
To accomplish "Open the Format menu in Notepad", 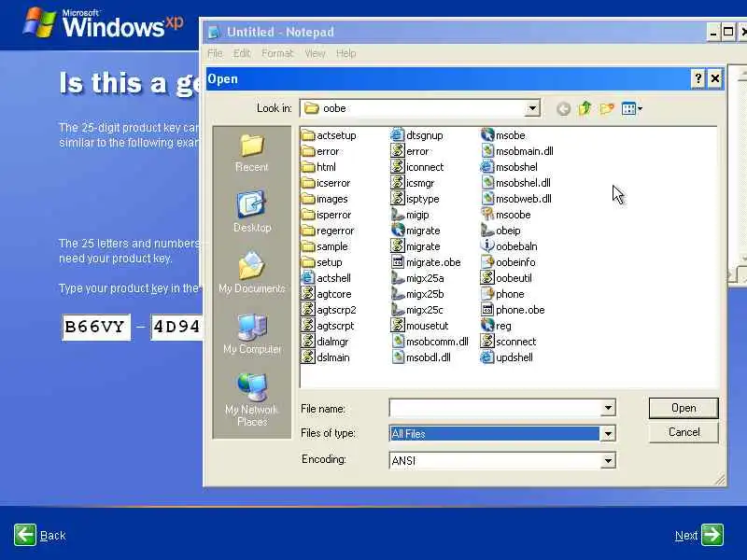I will point(277,53).
